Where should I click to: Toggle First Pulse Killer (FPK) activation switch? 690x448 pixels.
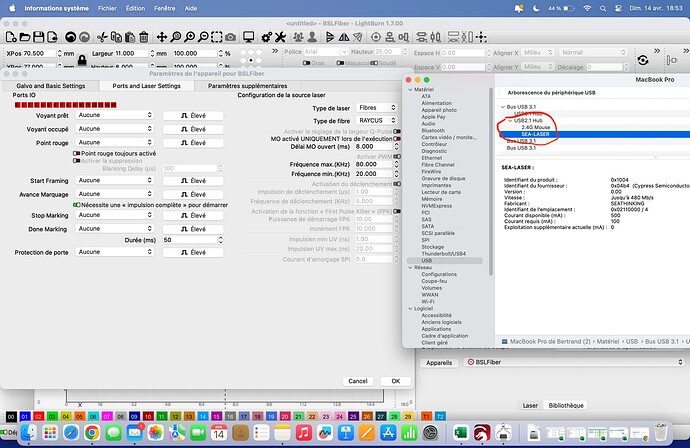pos(397,211)
